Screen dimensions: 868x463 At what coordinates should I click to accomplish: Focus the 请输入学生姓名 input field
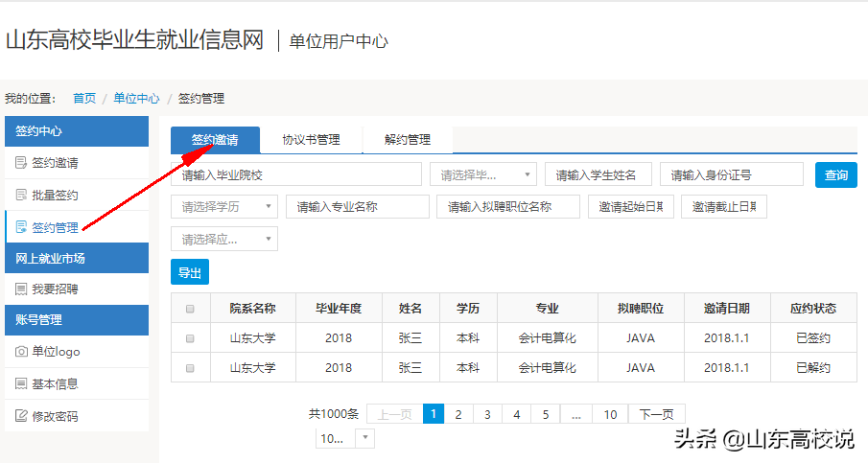(598, 174)
